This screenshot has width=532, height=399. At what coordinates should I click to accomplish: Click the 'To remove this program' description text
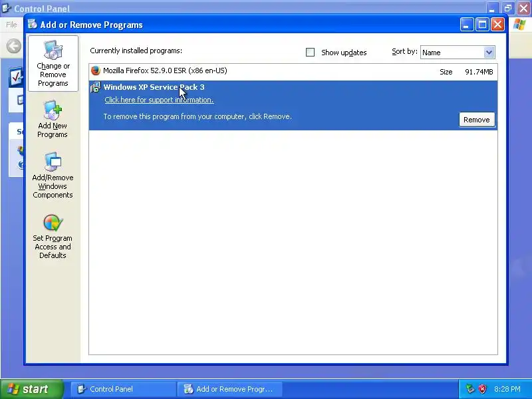click(198, 116)
